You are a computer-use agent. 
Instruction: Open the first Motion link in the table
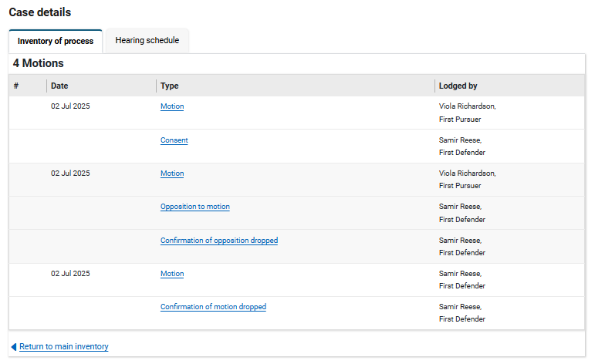(x=172, y=106)
